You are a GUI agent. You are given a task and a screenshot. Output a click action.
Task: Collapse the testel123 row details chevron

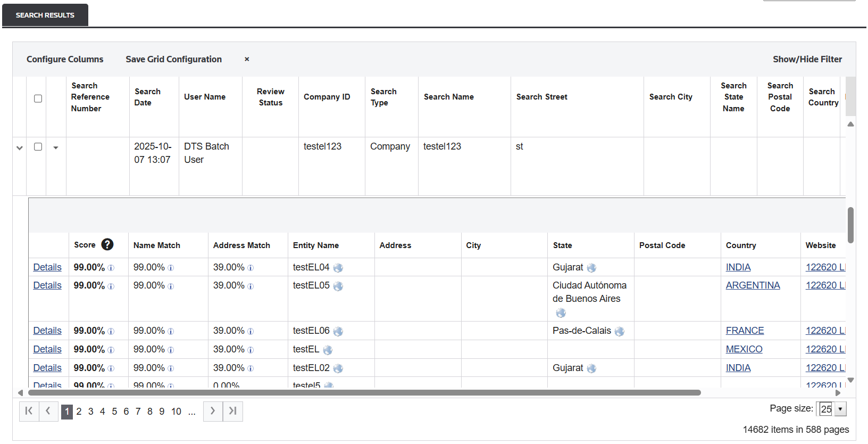pyautogui.click(x=20, y=147)
